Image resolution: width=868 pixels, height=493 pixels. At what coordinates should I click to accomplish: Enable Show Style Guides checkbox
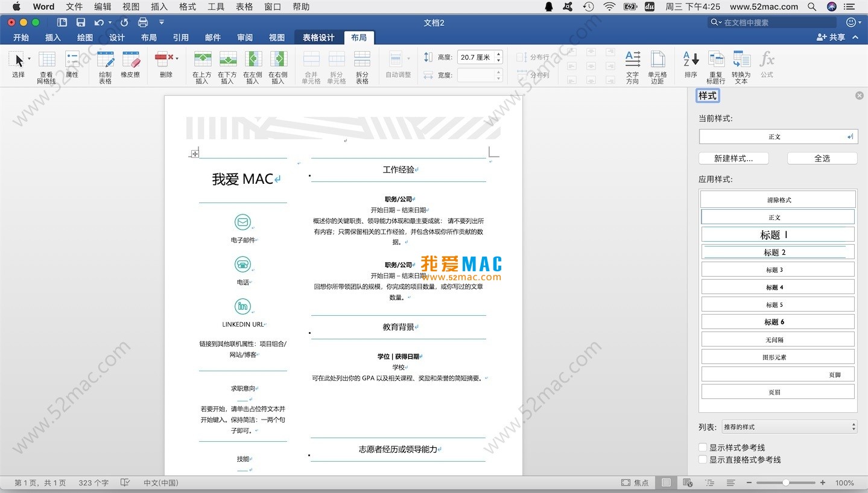click(x=703, y=447)
